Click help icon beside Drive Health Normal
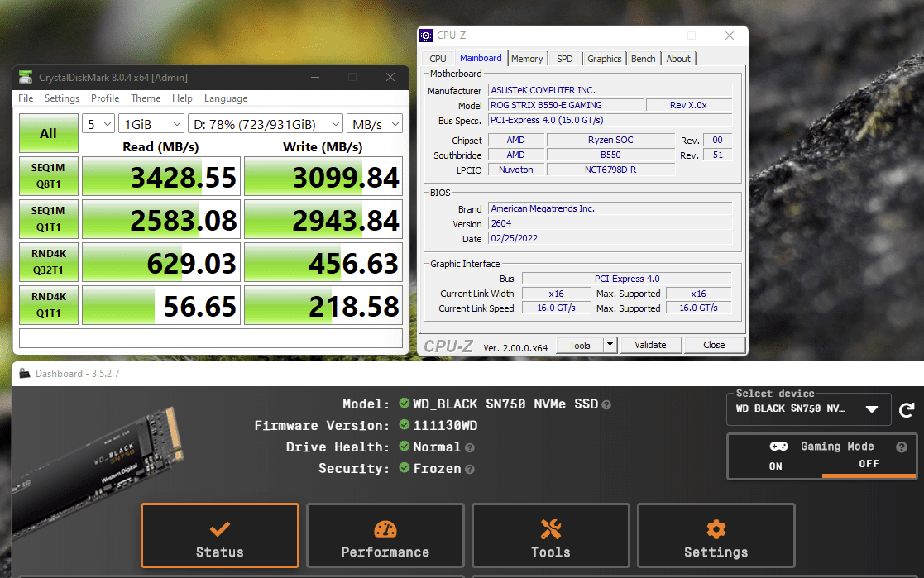Viewport: 924px width, 578px height. tap(470, 448)
